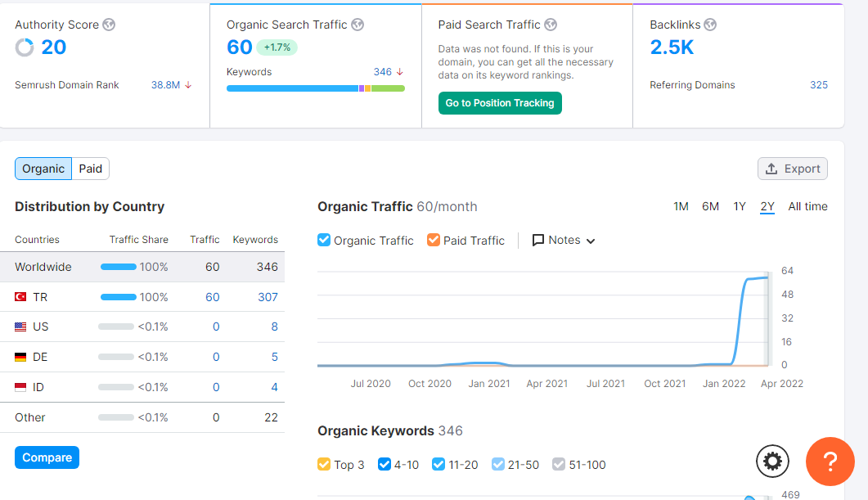The image size is (868, 500).
Task: Click globe icon beside Paid Search Traffic
Action: pos(551,25)
